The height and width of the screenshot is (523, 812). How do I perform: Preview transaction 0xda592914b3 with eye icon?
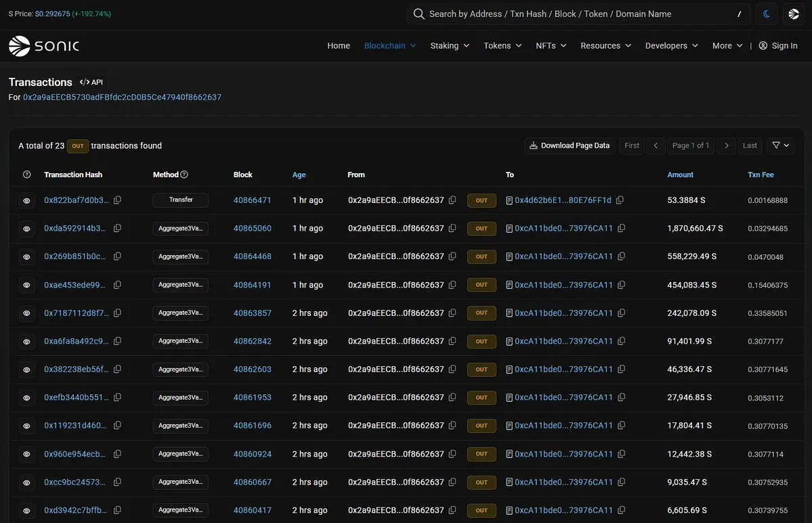(x=27, y=229)
